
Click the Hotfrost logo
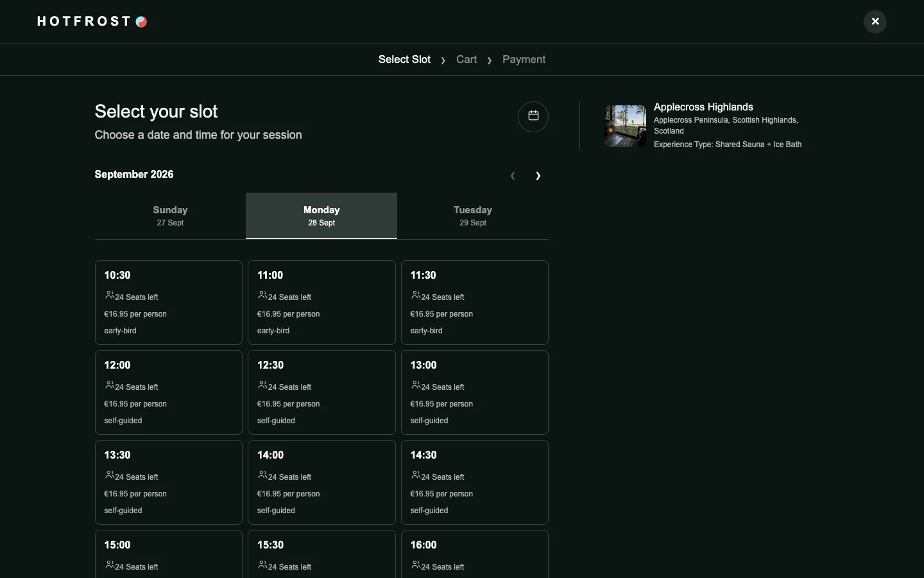[92, 22]
